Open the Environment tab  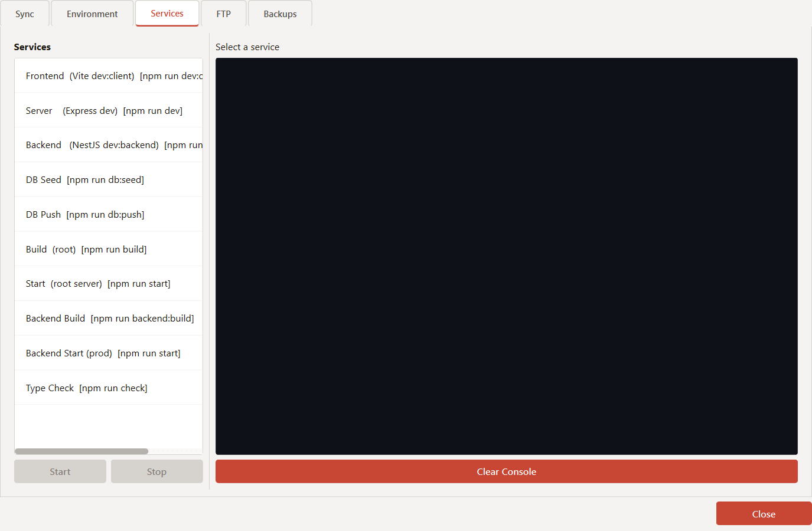click(92, 14)
